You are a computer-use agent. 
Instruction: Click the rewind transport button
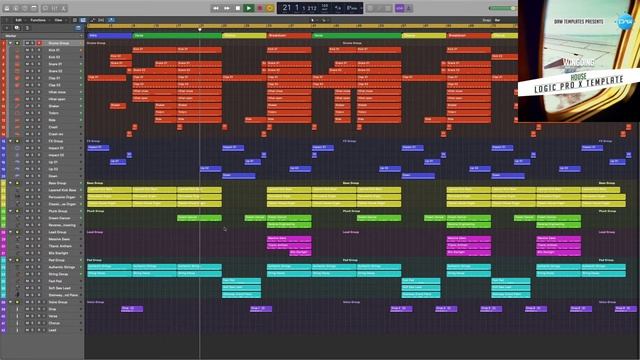pyautogui.click(x=216, y=8)
